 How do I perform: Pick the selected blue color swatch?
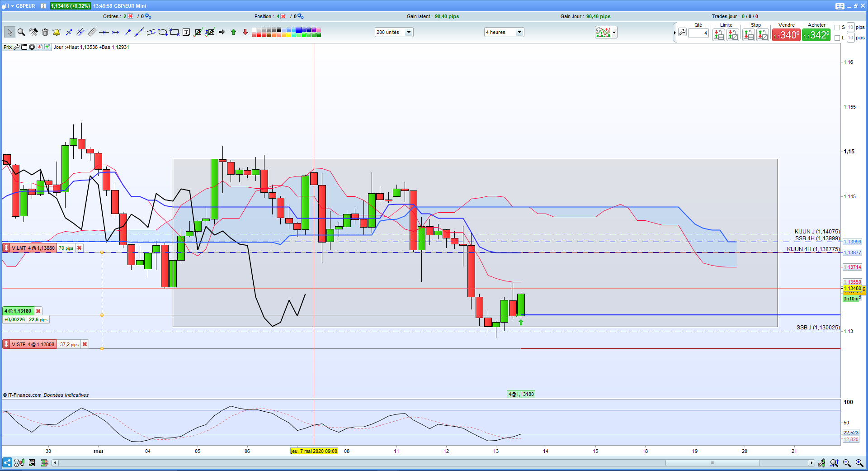pyautogui.click(x=299, y=30)
